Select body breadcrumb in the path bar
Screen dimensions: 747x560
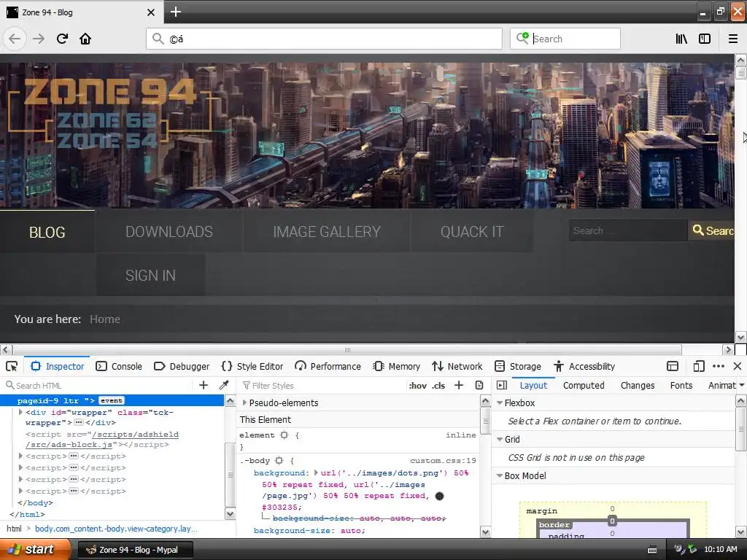coord(116,529)
